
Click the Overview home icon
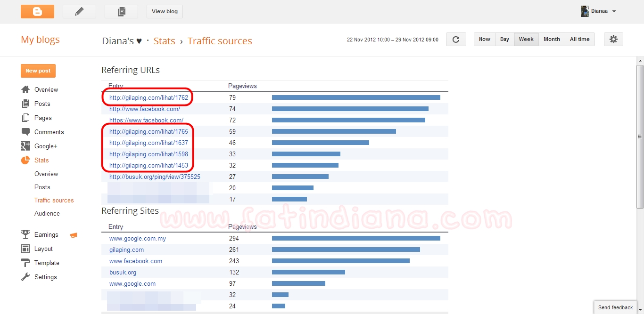[x=25, y=89]
